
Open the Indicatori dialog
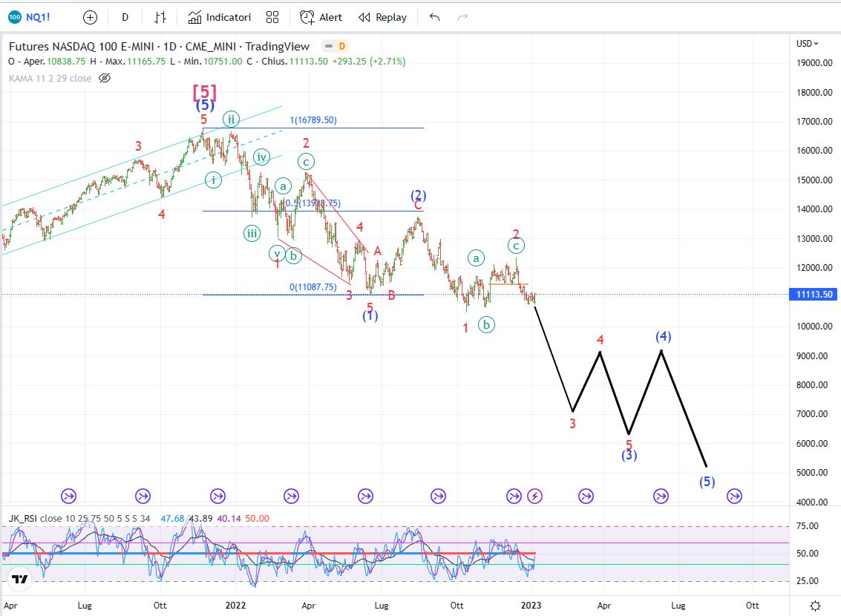click(x=220, y=17)
